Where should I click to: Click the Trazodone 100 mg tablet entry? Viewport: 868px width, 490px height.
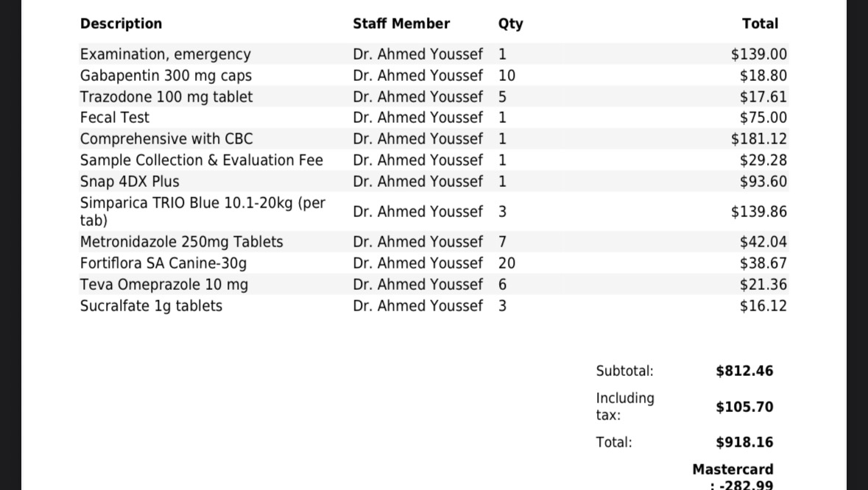coord(166,97)
